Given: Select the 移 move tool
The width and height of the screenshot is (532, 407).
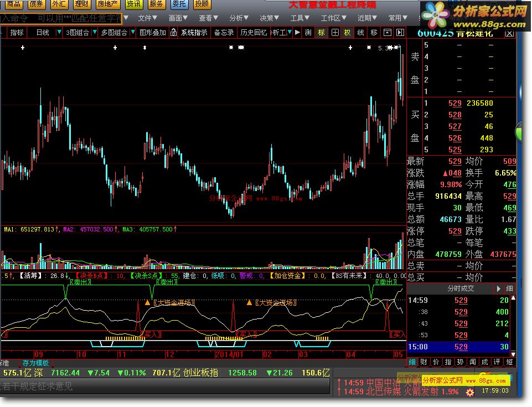Looking at the screenshot, I should click(374, 32).
